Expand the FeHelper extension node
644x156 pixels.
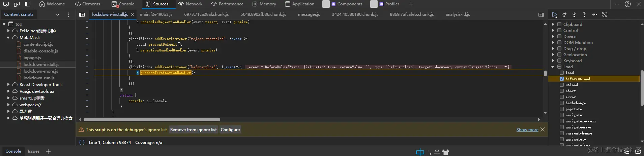[x=8, y=31]
